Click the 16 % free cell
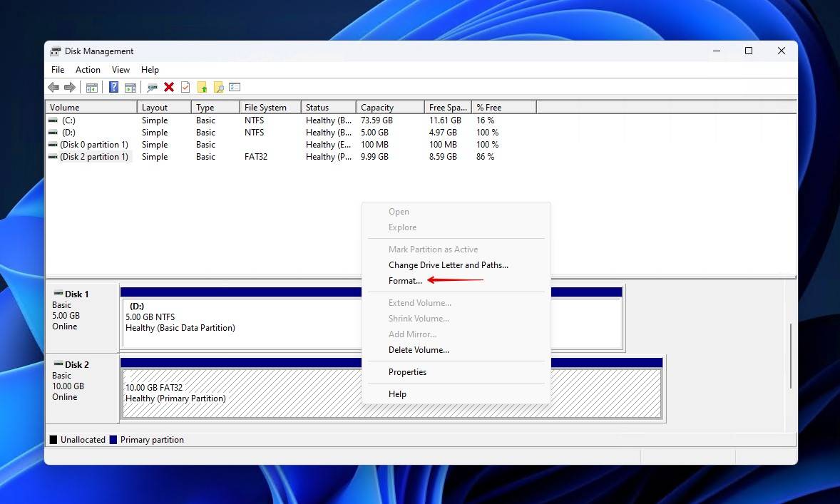 pyautogui.click(x=486, y=120)
